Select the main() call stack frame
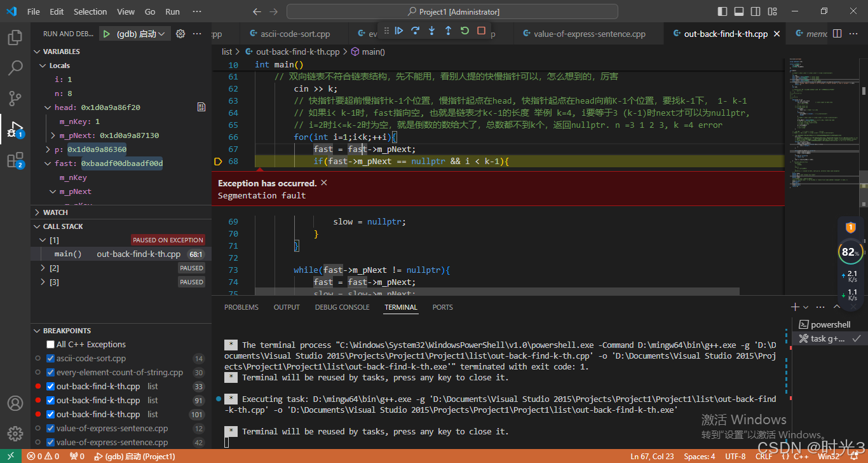868x463 pixels. tap(121, 254)
